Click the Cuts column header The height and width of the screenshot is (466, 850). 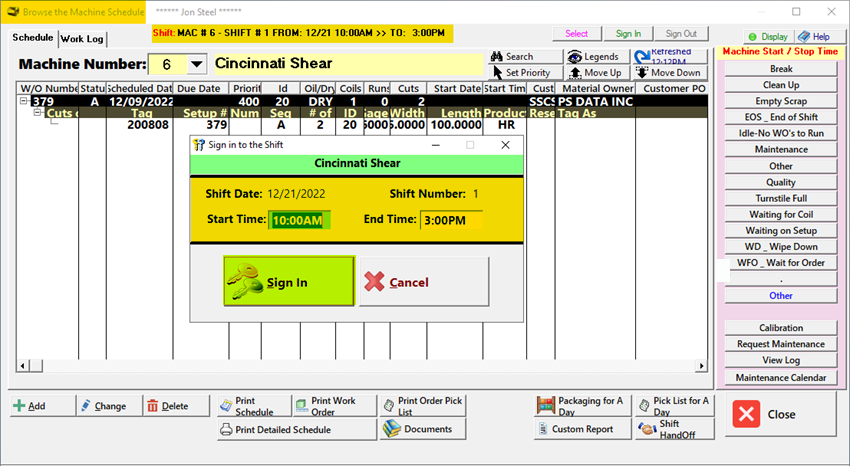(408, 88)
